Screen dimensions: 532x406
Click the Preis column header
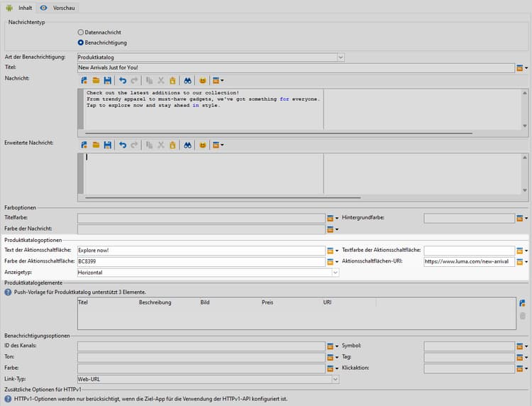coord(267,302)
